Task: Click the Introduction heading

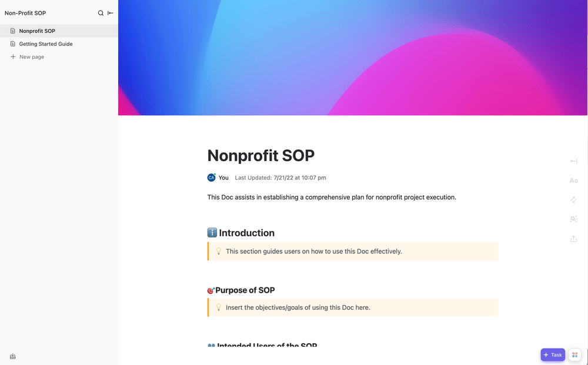Action: tap(246, 233)
